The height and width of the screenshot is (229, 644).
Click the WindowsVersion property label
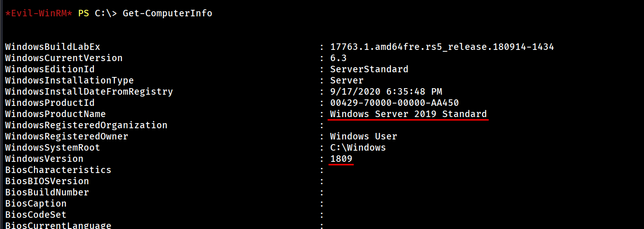click(x=44, y=159)
